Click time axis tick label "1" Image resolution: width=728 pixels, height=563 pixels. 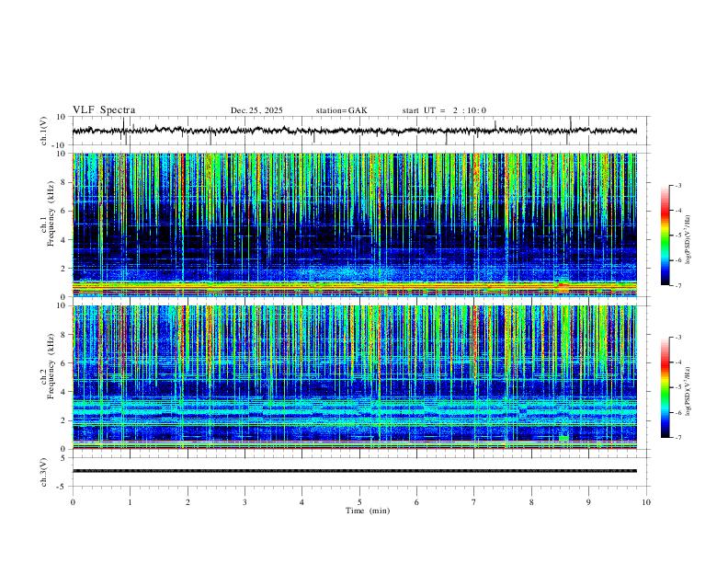point(130,502)
